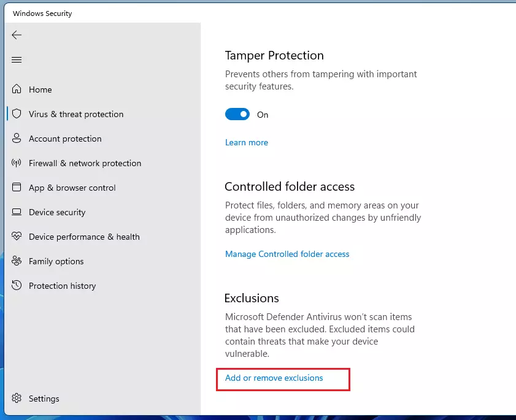Click the back arrow icon
This screenshot has width=516, height=420.
pos(17,35)
